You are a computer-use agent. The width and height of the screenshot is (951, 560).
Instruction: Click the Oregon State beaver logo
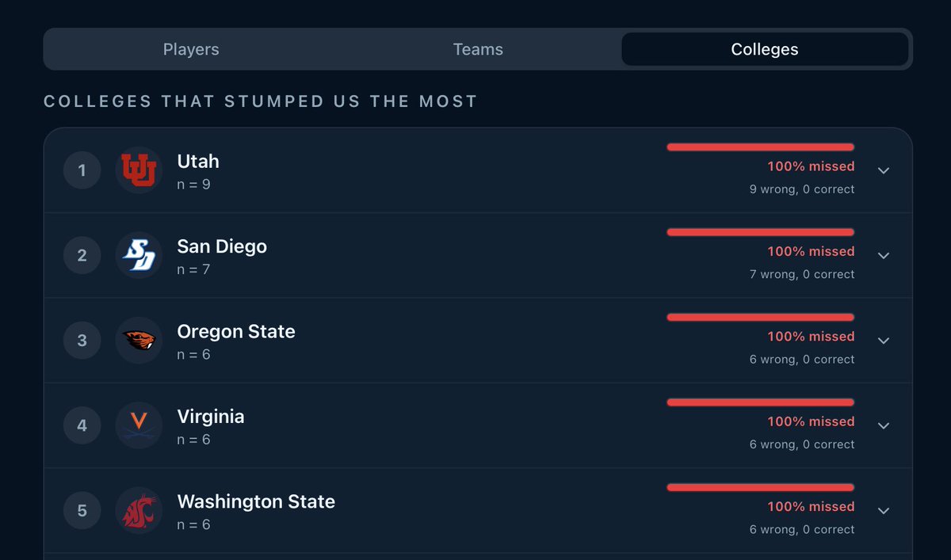tap(139, 341)
